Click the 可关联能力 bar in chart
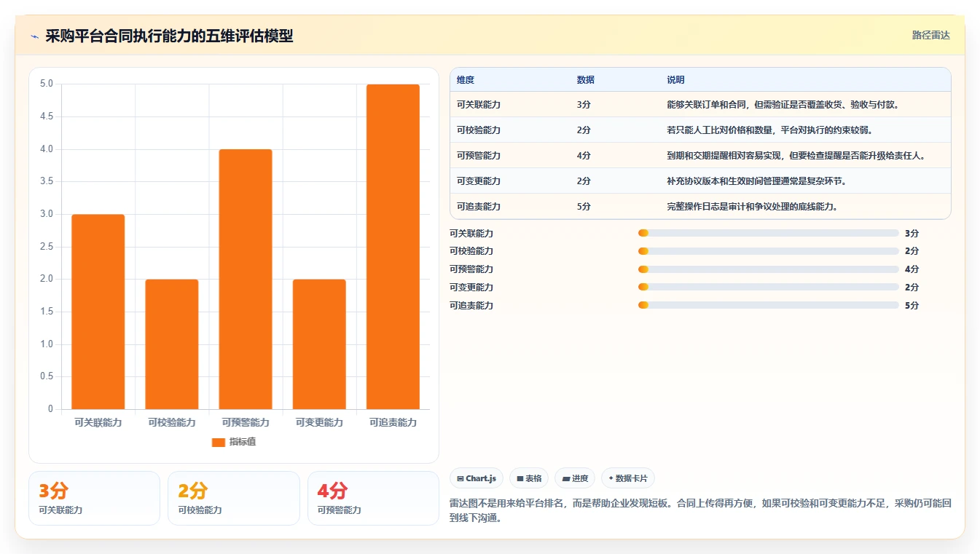The width and height of the screenshot is (980, 554). (98, 312)
